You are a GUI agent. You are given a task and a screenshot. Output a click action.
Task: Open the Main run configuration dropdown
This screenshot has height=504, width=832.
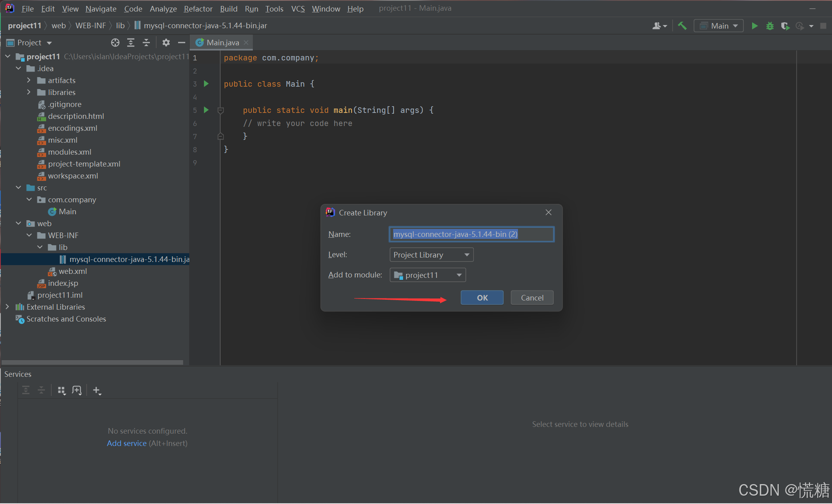coord(719,26)
